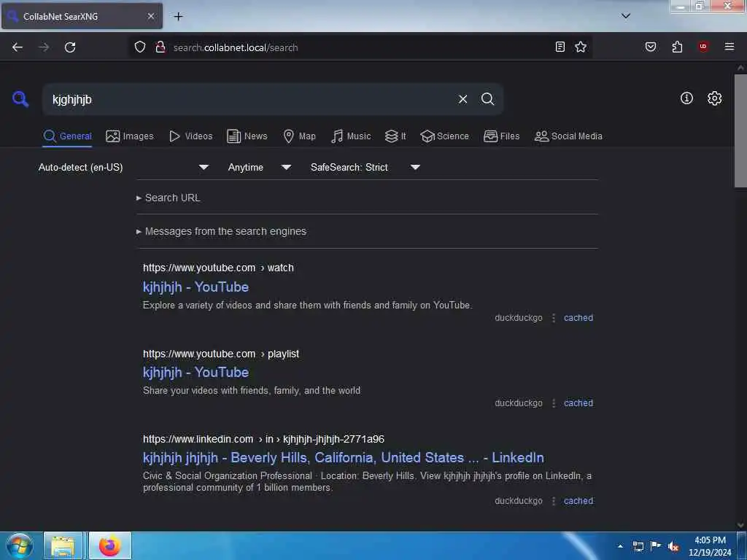Open SearXNG preferences gear

(714, 98)
